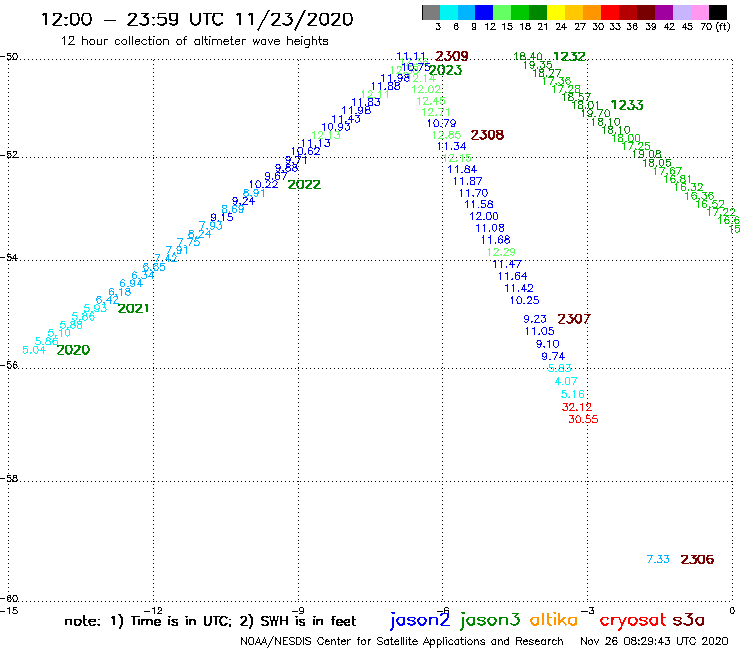The height and width of the screenshot is (650, 740).
Task: Click the blue wave height value '11.47'
Action: [507, 264]
